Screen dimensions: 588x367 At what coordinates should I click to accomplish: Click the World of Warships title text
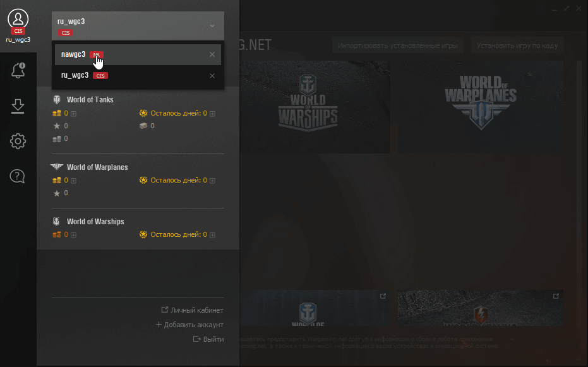[x=95, y=222]
